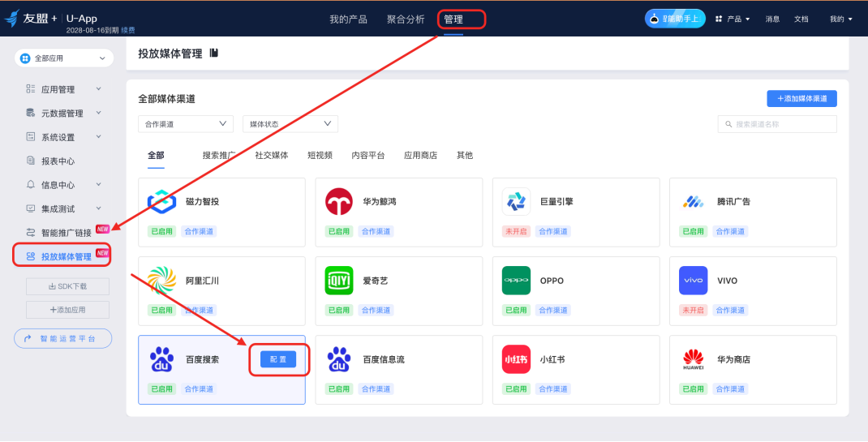Viewport: 868px width, 442px height.
Task: Click the 集成测试 monitor icon
Action: click(x=31, y=208)
